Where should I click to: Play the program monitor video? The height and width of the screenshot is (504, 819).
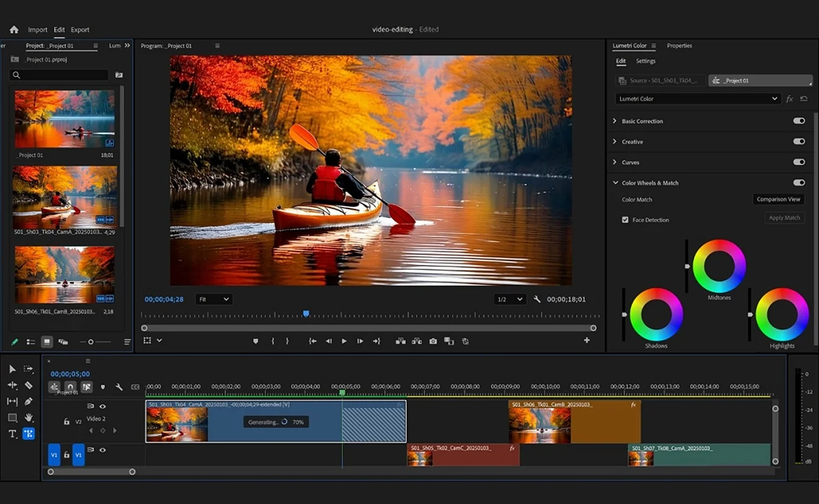344,341
